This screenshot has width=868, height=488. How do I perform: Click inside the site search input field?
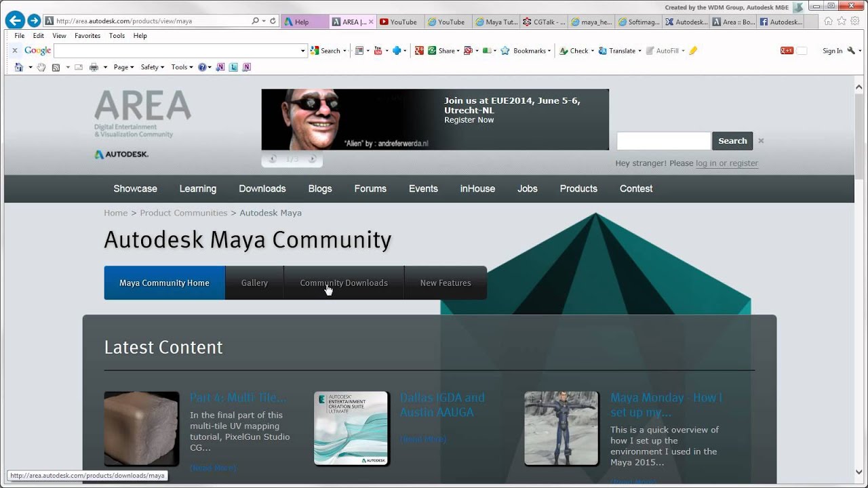point(663,141)
